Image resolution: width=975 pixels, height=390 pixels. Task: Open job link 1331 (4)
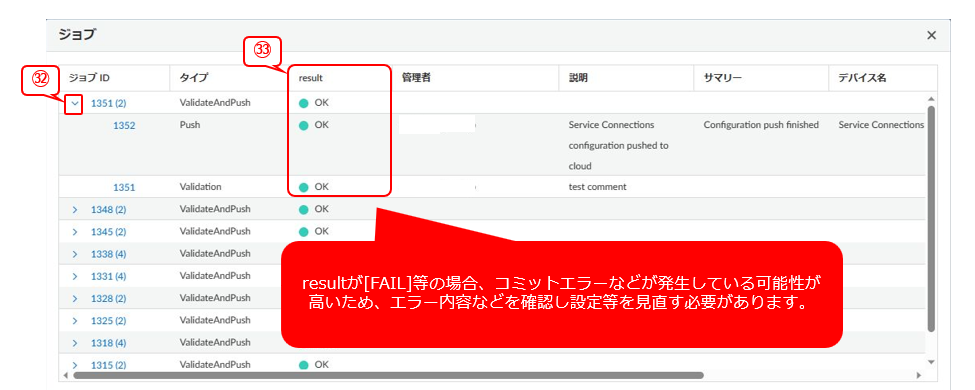(x=108, y=276)
